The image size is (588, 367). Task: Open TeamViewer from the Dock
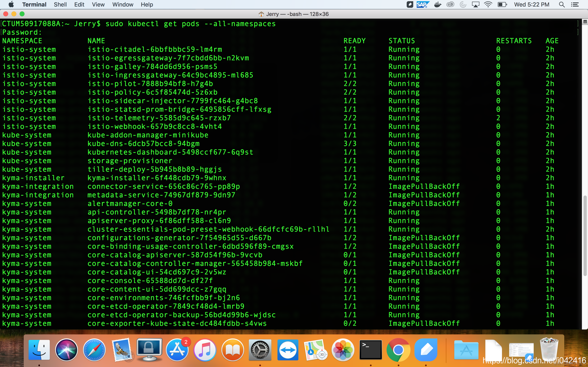coord(288,350)
